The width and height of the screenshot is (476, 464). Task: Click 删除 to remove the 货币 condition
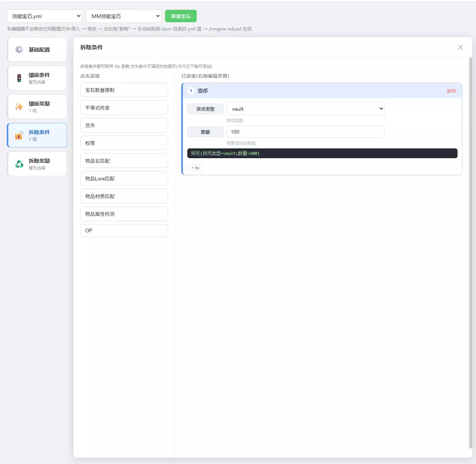pyautogui.click(x=452, y=91)
